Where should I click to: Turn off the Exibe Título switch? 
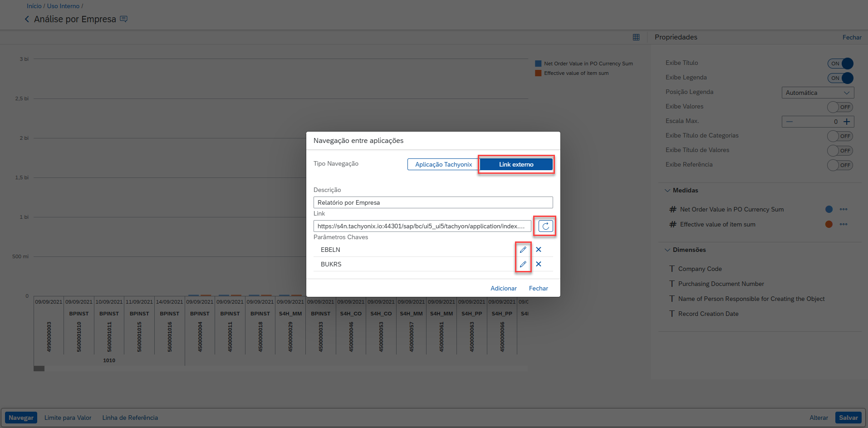point(840,64)
